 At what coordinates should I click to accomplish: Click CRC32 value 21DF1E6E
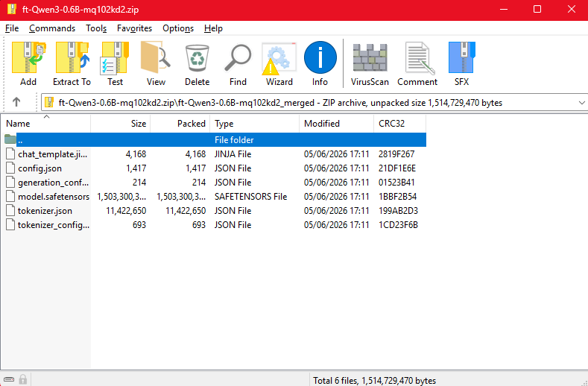coord(397,168)
